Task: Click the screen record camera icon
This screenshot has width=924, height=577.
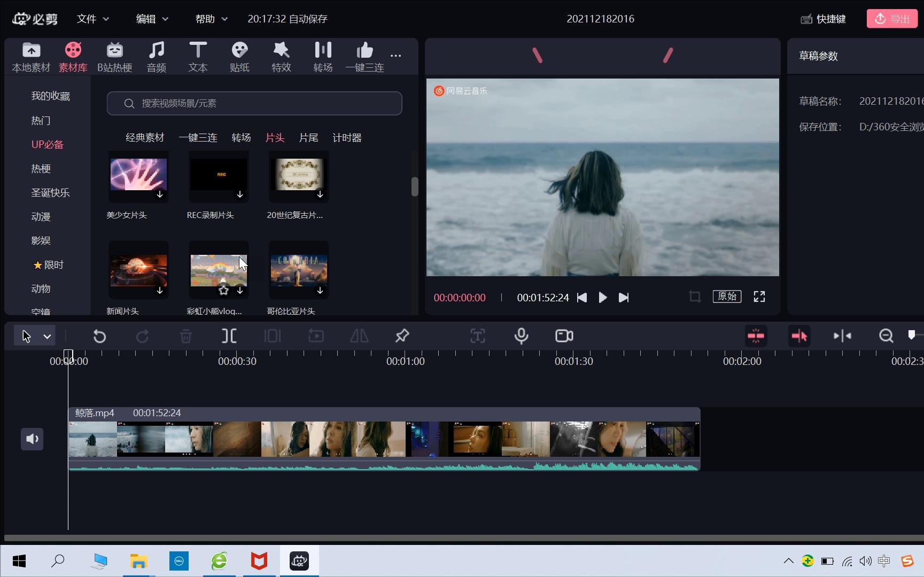Action: [x=564, y=336]
